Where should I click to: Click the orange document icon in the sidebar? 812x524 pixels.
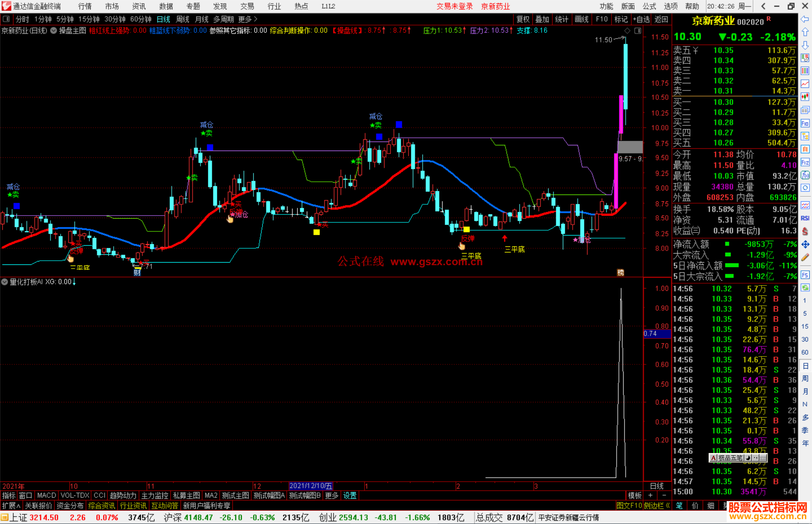(805, 149)
